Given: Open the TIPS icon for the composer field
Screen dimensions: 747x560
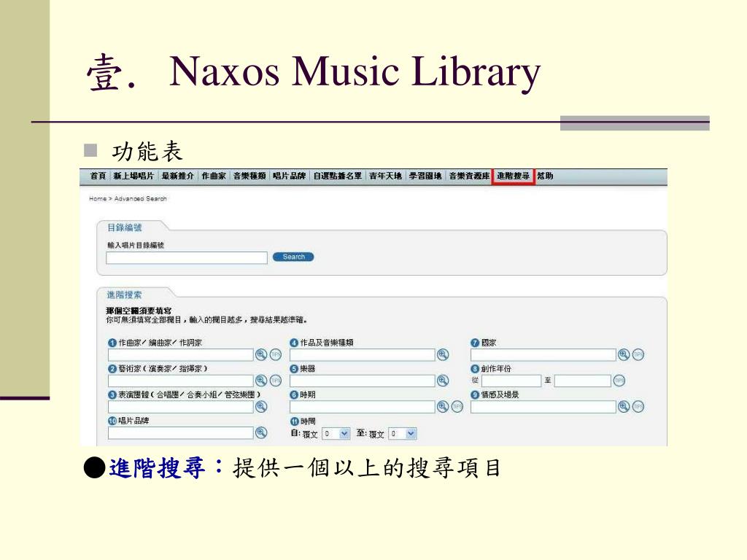Looking at the screenshot, I should tap(275, 355).
